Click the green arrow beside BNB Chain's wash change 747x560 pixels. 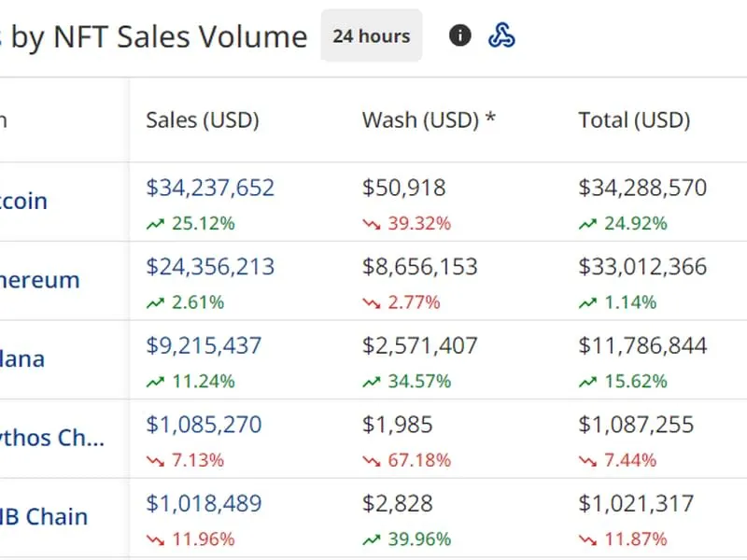tap(371, 539)
